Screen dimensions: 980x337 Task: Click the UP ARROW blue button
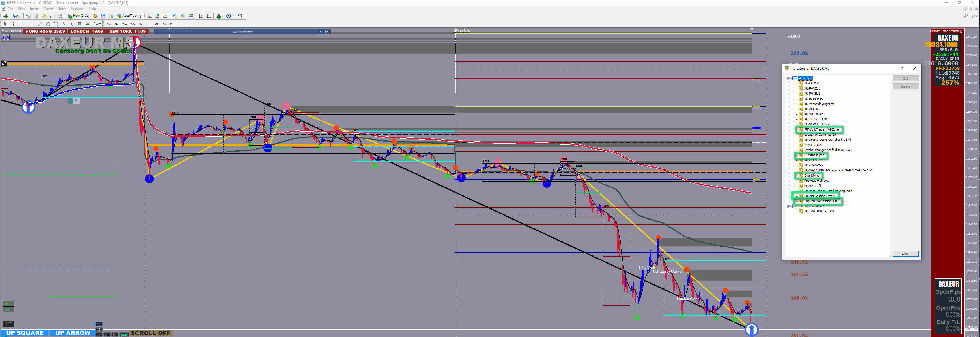point(73,333)
